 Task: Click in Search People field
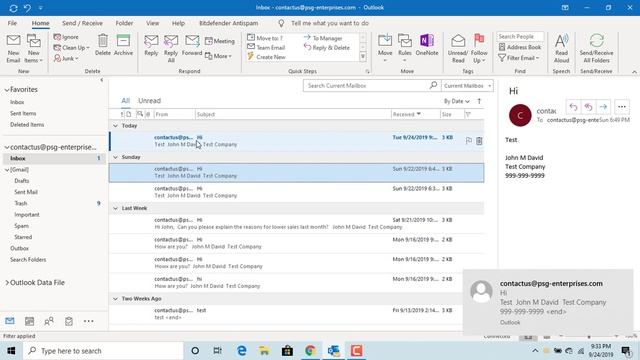tap(520, 36)
